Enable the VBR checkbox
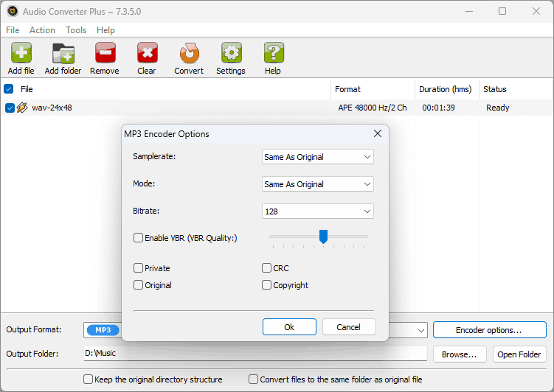Screen dimensions: 554x392 click(138, 237)
